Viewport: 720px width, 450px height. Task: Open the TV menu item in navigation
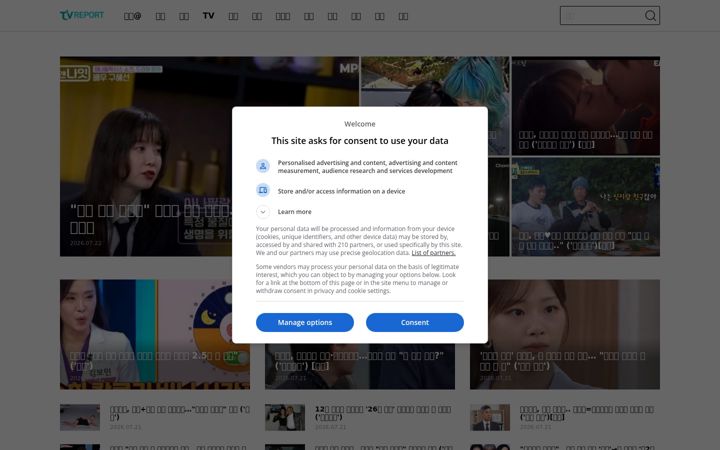click(208, 16)
